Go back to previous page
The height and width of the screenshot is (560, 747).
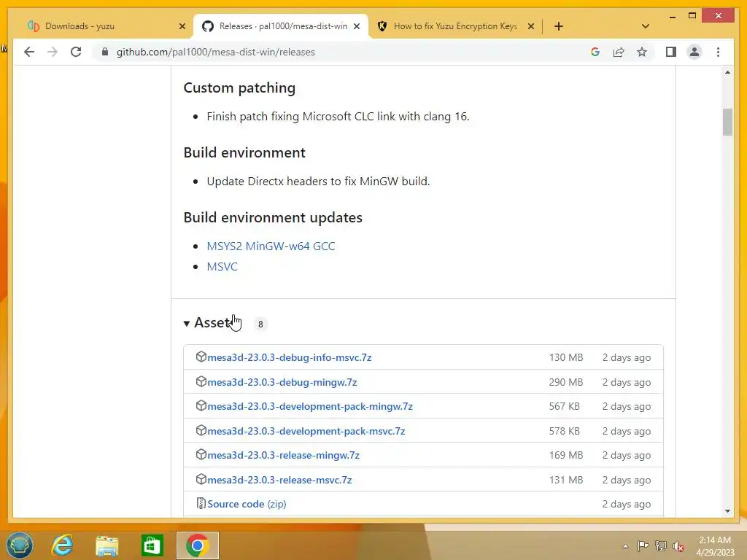pyautogui.click(x=29, y=52)
